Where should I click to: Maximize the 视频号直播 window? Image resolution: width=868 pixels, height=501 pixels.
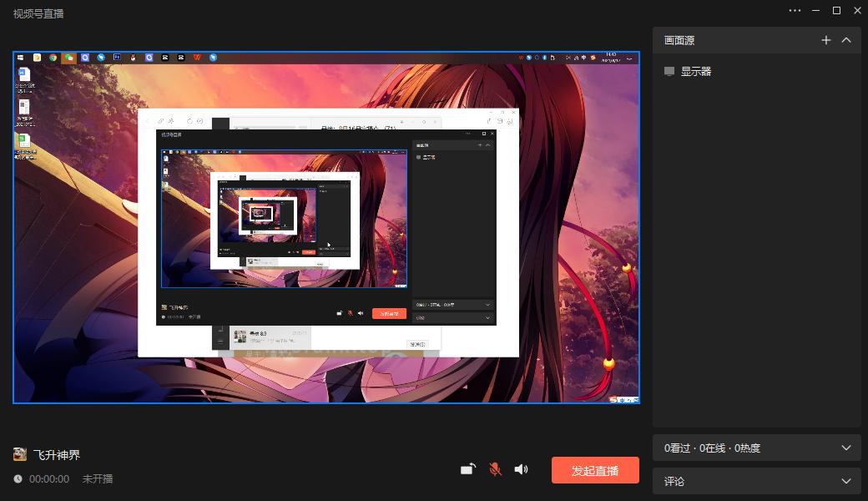pyautogui.click(x=836, y=11)
